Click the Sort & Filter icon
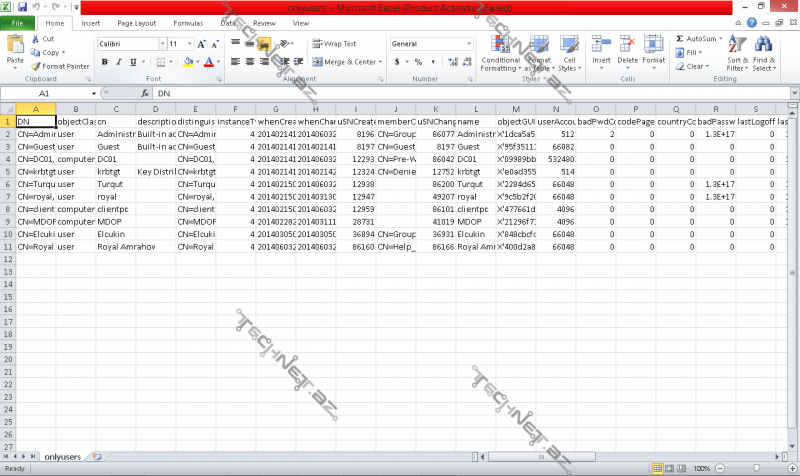Viewport: 800px width, 476px height. click(x=737, y=50)
